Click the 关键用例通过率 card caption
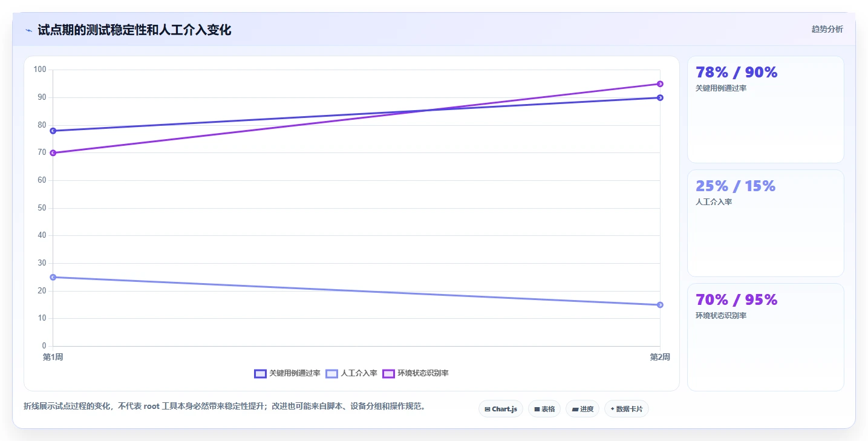The image size is (868, 441). (x=721, y=88)
